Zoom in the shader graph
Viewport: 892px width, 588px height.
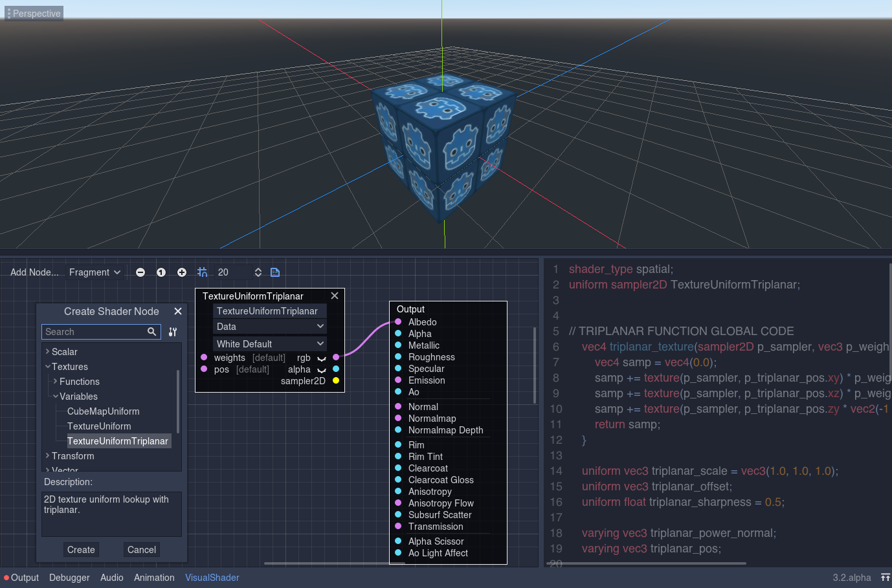(182, 272)
